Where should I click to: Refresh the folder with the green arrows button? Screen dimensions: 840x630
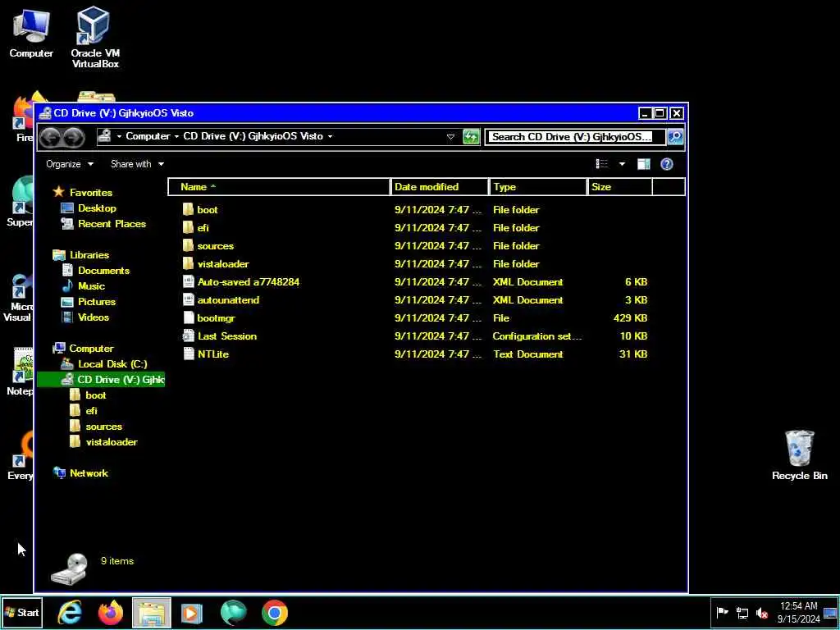(471, 137)
